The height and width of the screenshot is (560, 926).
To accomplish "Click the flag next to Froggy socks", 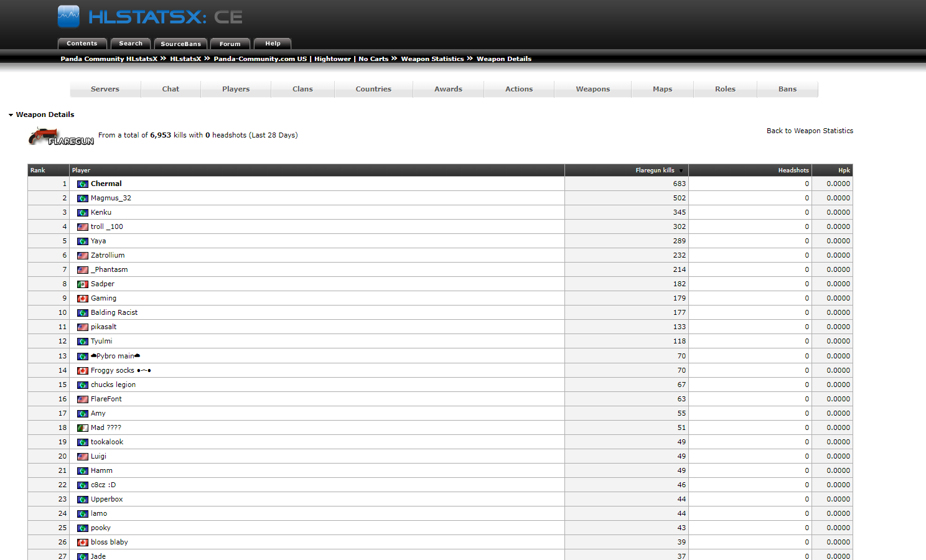I will point(82,371).
